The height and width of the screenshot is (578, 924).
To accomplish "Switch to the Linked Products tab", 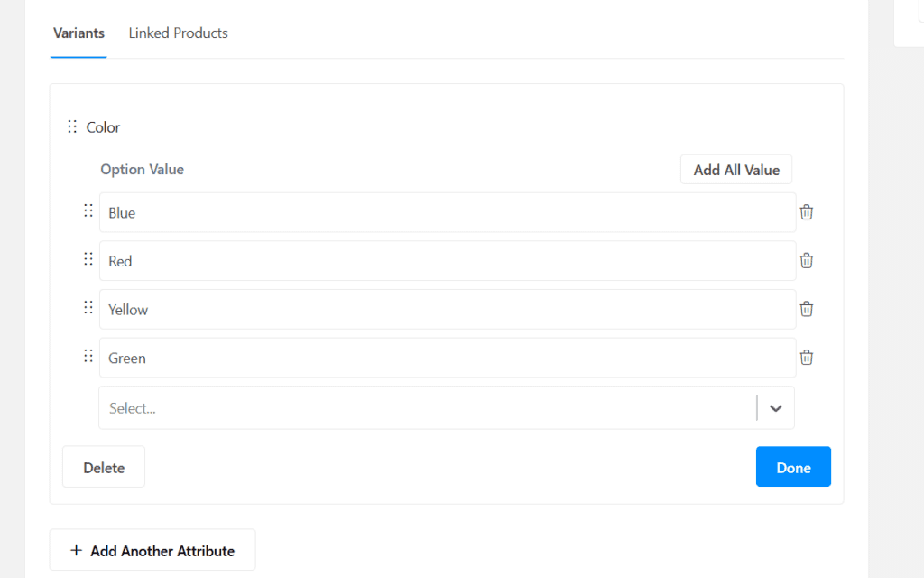I will click(x=178, y=33).
